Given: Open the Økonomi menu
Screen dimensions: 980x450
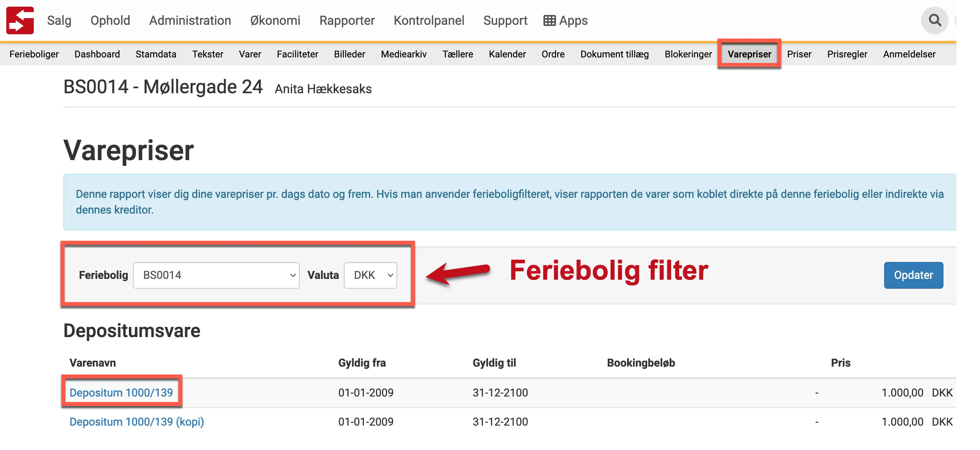Looking at the screenshot, I should coord(276,20).
